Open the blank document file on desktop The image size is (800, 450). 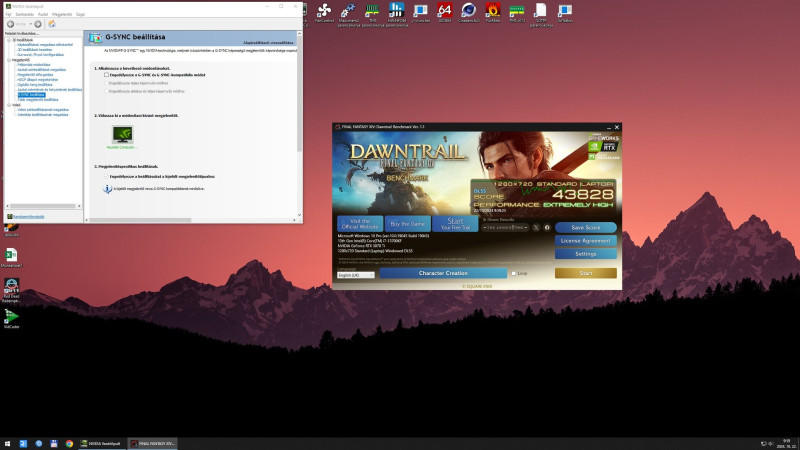pos(541,14)
